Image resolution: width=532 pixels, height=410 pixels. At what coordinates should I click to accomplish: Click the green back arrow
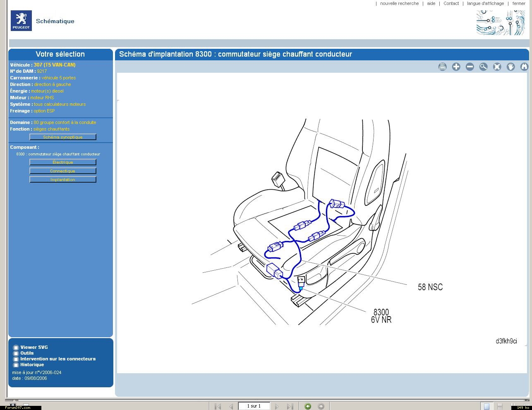[307, 406]
